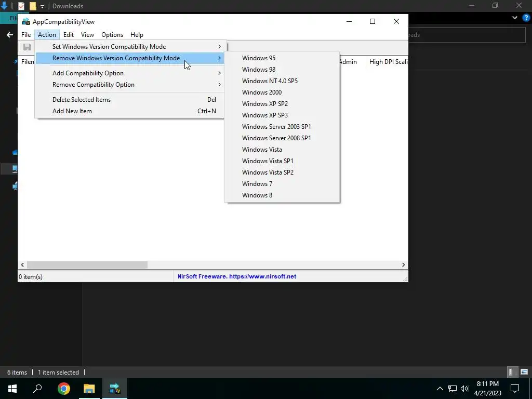Open the Edit menu
The width and height of the screenshot is (532, 399).
tap(68, 35)
